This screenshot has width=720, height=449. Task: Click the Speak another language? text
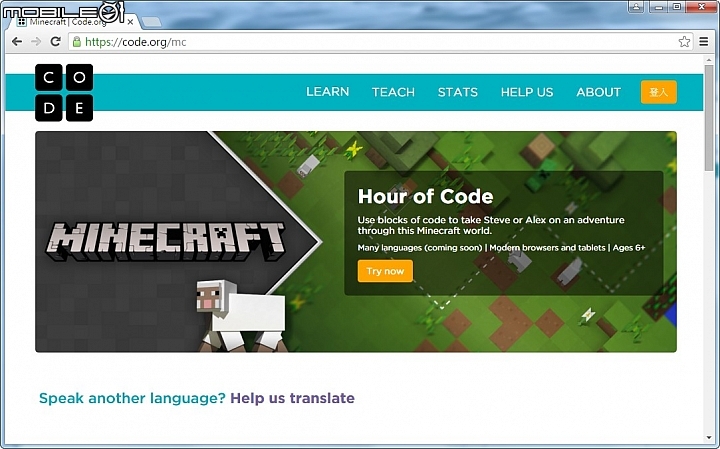[x=132, y=398]
